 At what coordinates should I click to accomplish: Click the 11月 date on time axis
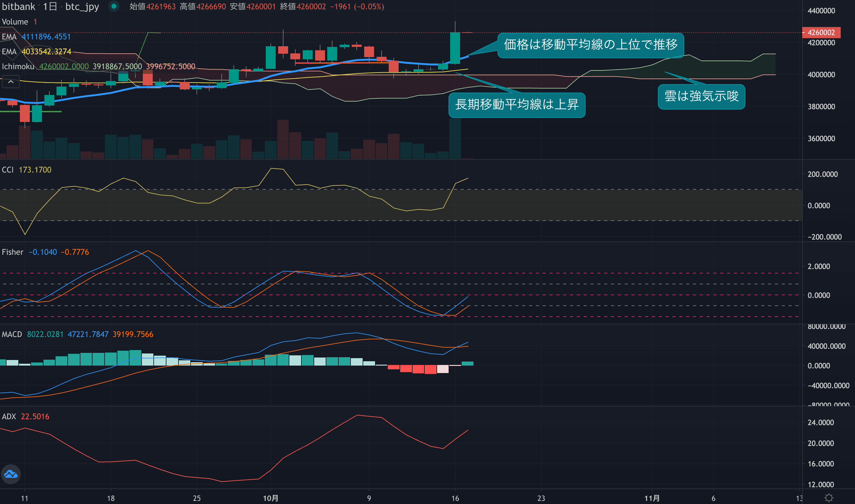coord(652,498)
